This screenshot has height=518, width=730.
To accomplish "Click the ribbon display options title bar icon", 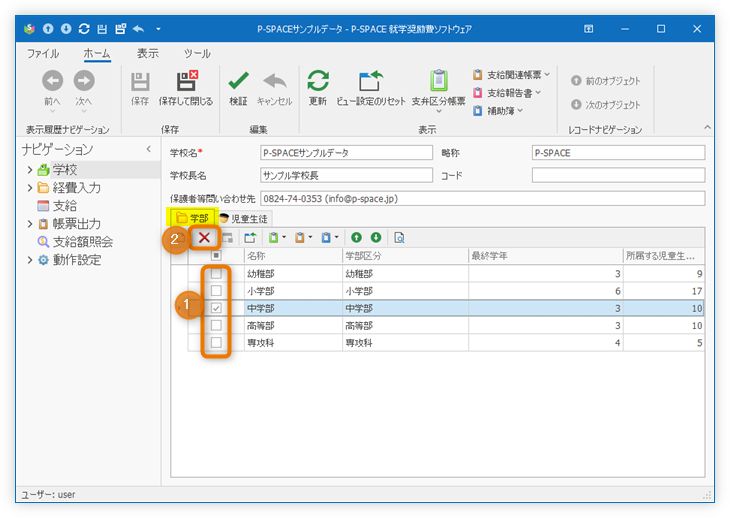I will [x=588, y=29].
